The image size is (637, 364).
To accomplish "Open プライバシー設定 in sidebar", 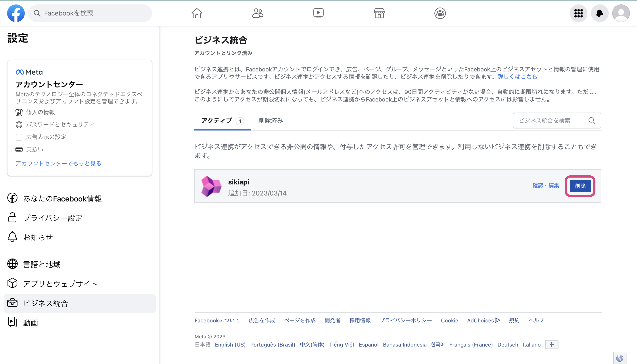I will (79, 218).
